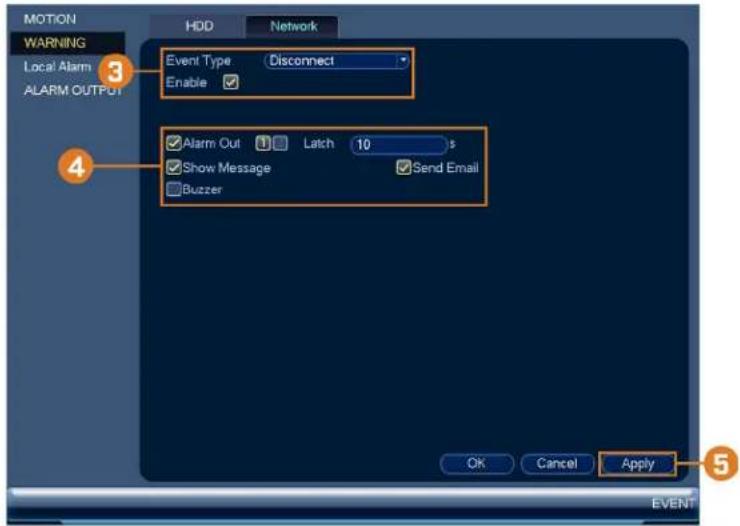Toggle the Show Message checkbox
This screenshot has width=740, height=526.
coord(174,167)
